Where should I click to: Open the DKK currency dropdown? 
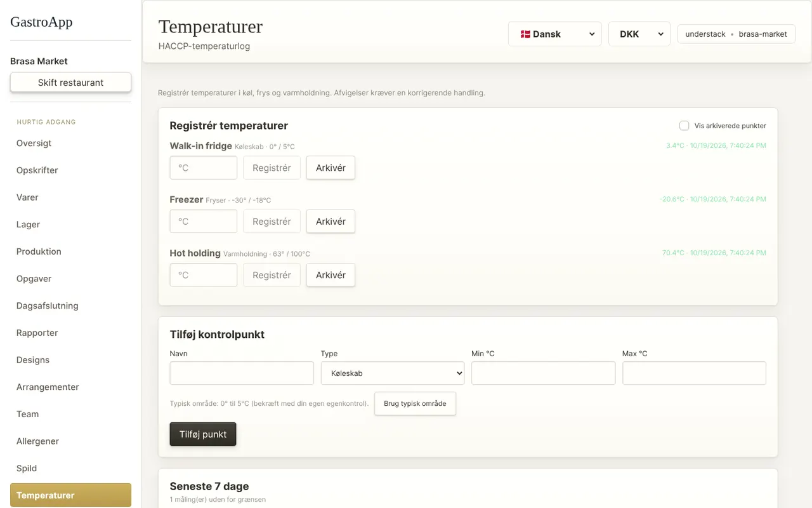(x=639, y=34)
